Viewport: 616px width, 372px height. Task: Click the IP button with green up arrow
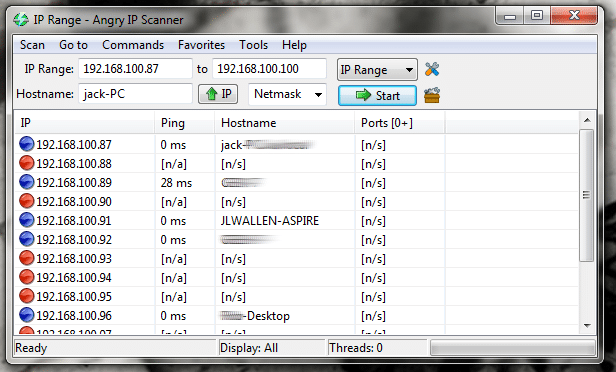pos(218,94)
